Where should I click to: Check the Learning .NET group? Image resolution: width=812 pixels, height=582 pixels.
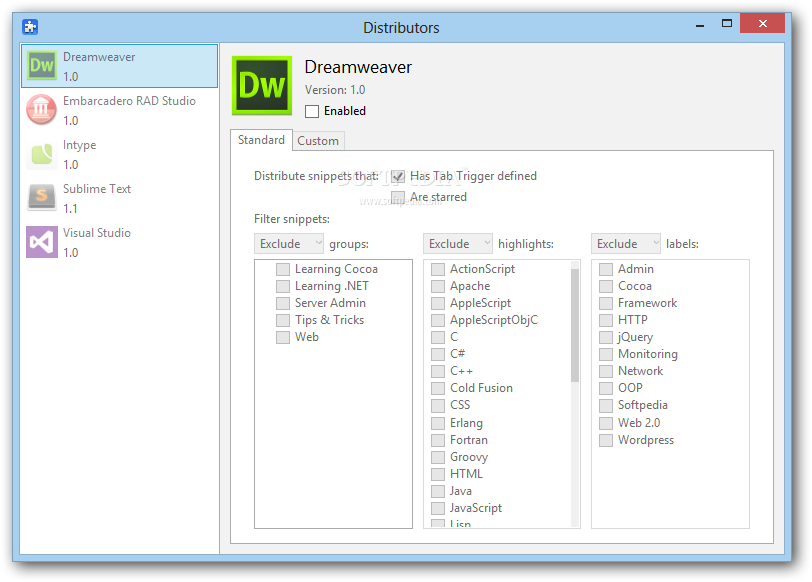coord(283,286)
